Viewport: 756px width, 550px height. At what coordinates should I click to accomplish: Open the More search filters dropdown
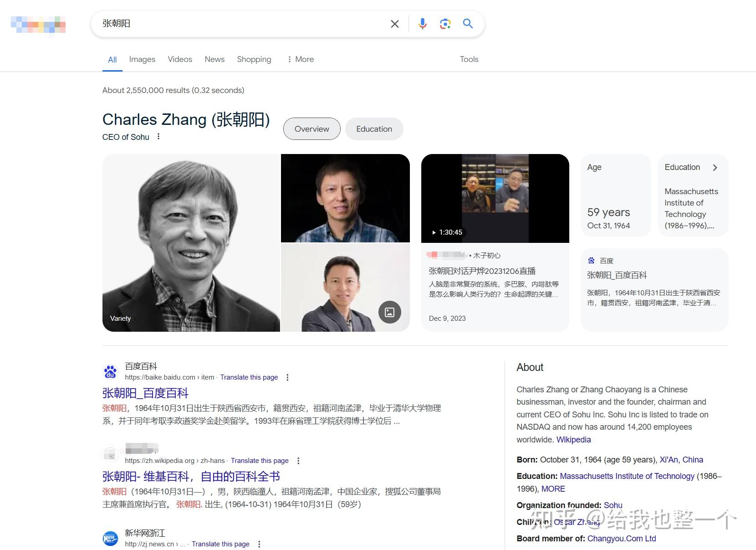tap(300, 59)
